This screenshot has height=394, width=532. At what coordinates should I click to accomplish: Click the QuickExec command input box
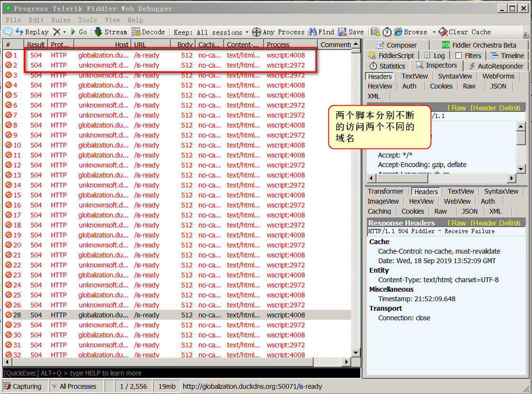(x=181, y=373)
